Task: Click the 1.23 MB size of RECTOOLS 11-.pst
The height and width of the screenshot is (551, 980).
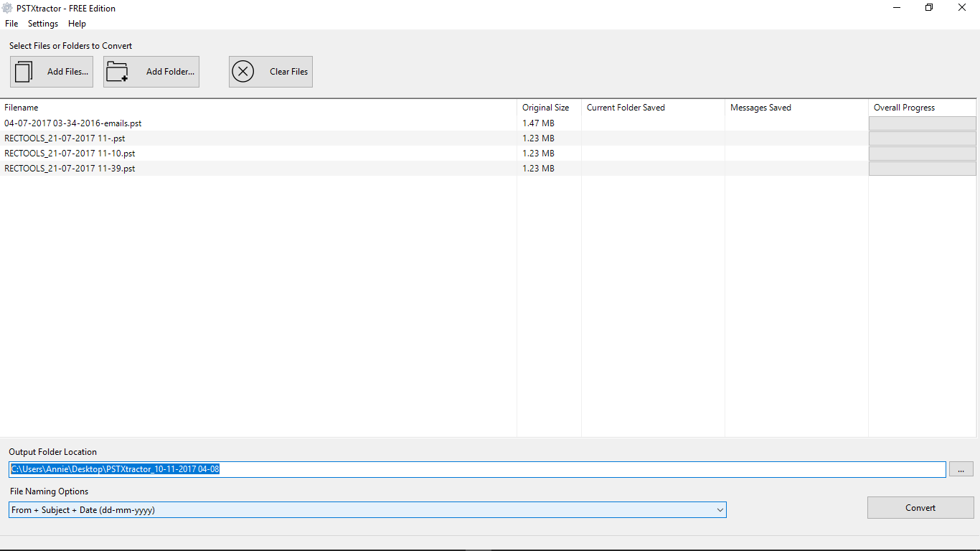Action: (538, 138)
